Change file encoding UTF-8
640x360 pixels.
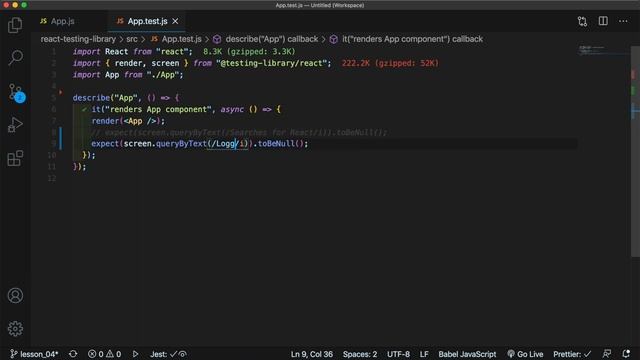(398, 354)
